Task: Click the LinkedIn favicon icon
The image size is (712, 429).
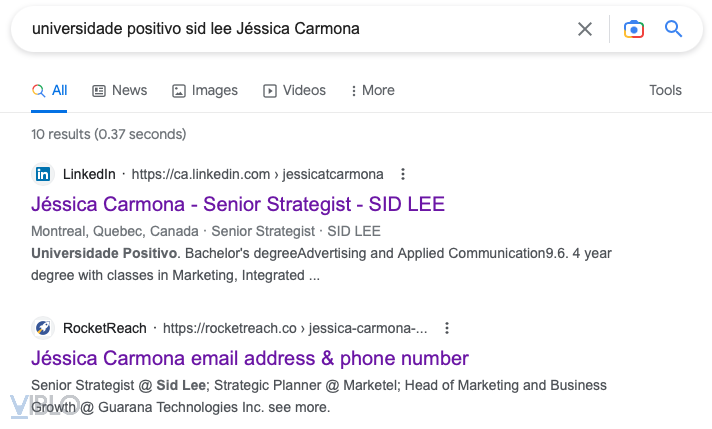Action: (43, 174)
